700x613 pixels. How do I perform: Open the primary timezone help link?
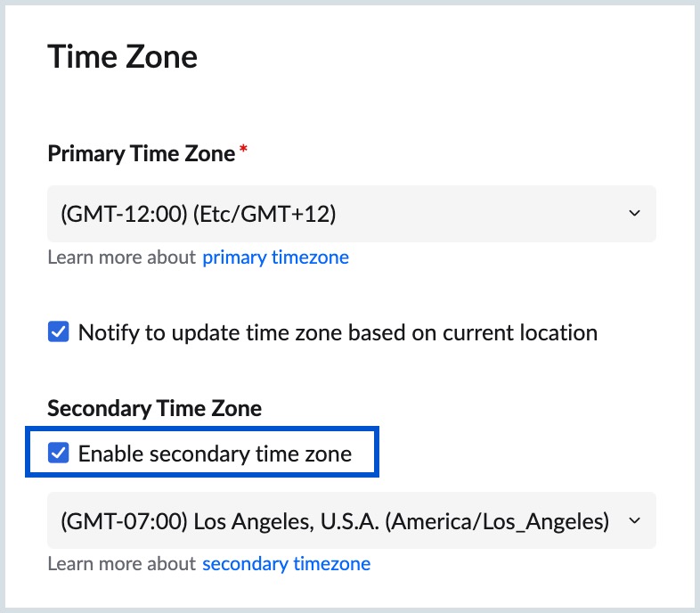point(275,257)
